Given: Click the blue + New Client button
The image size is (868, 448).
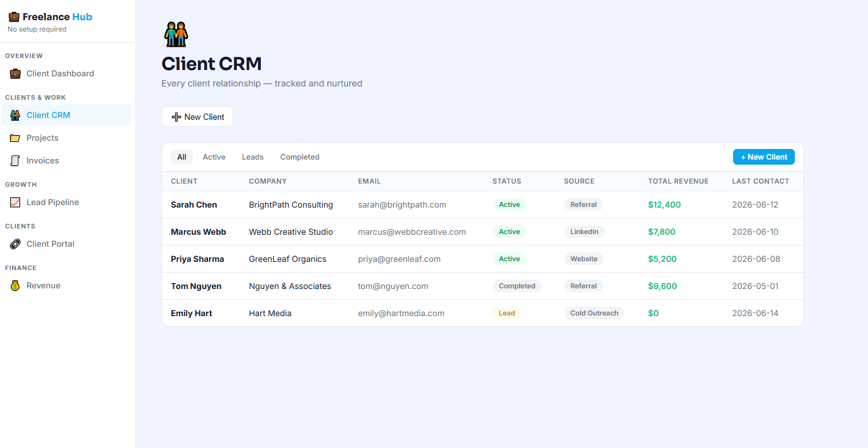Looking at the screenshot, I should tap(764, 157).
